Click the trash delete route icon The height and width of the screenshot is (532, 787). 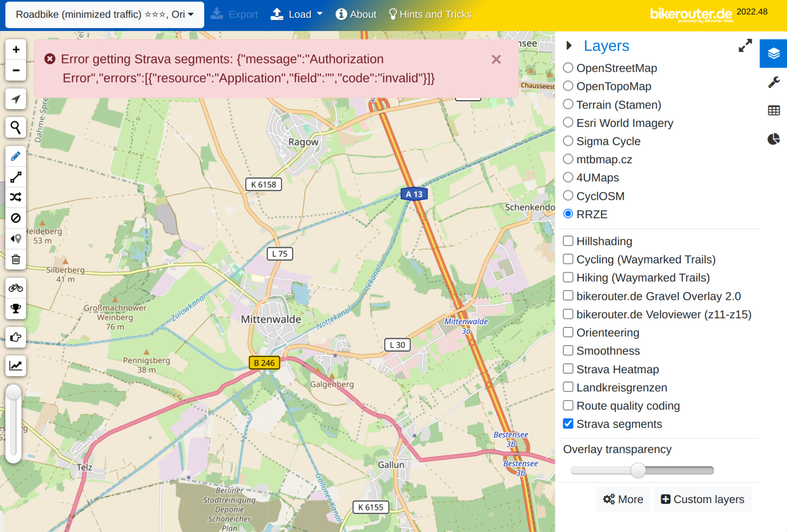[16, 259]
